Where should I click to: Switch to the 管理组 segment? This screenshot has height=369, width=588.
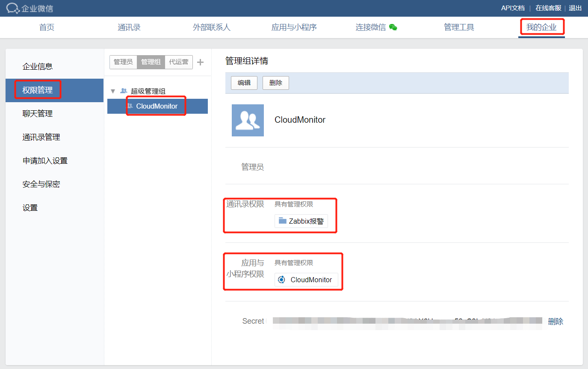coord(151,62)
